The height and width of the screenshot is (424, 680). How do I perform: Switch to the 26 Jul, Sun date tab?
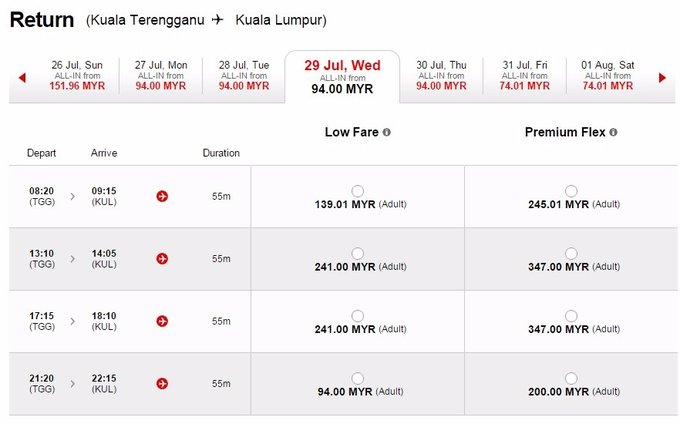[x=77, y=76]
